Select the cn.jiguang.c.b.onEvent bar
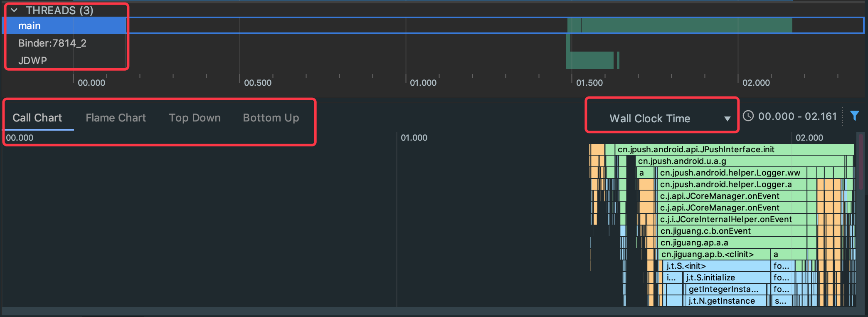Image resolution: width=868 pixels, height=317 pixels. coord(732,231)
